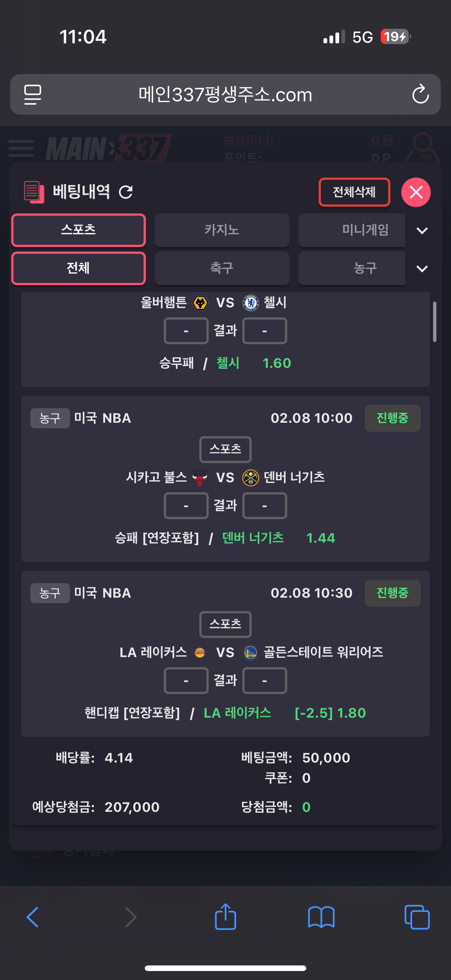The width and height of the screenshot is (451, 980).
Task: Click the Denver Nuggets team logo
Action: point(251,477)
